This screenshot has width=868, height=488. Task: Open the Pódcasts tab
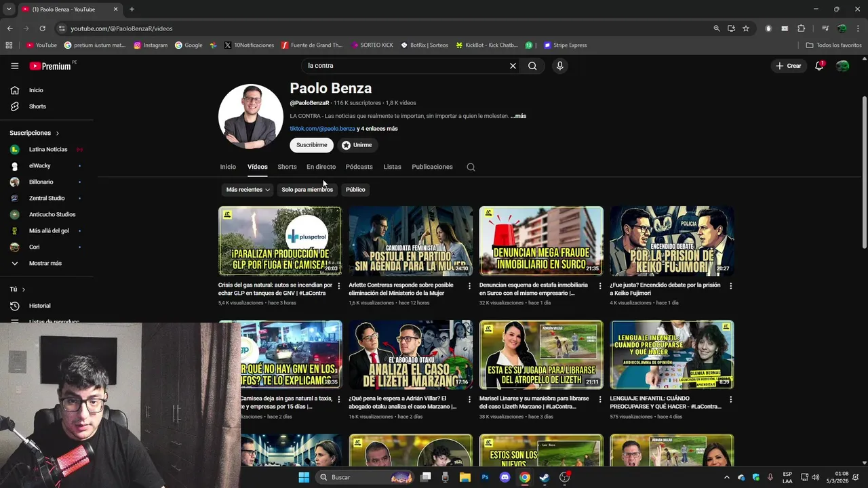pos(359,167)
